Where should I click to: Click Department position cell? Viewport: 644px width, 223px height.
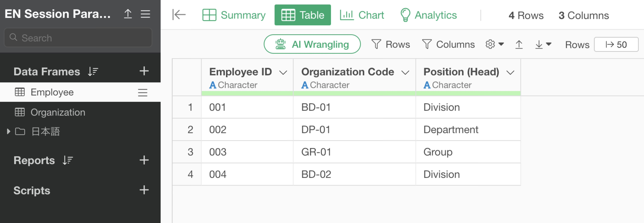(468, 129)
